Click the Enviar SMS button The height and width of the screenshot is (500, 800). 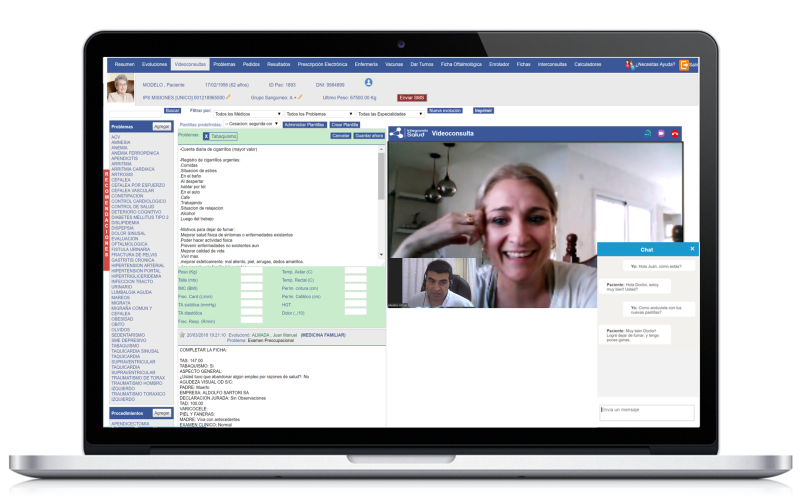coord(412,97)
